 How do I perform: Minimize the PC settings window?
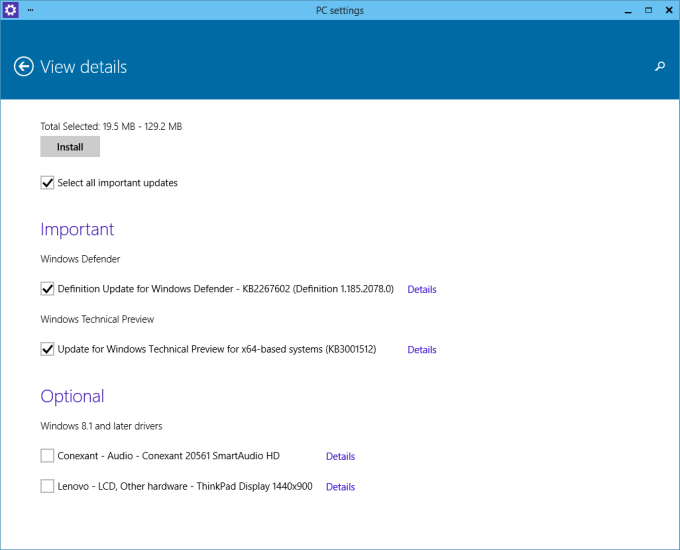click(628, 10)
